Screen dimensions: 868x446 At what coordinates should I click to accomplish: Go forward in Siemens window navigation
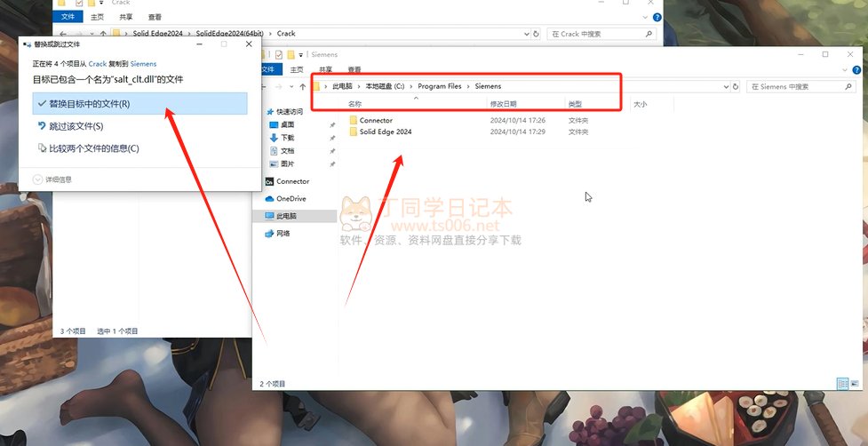(x=278, y=87)
